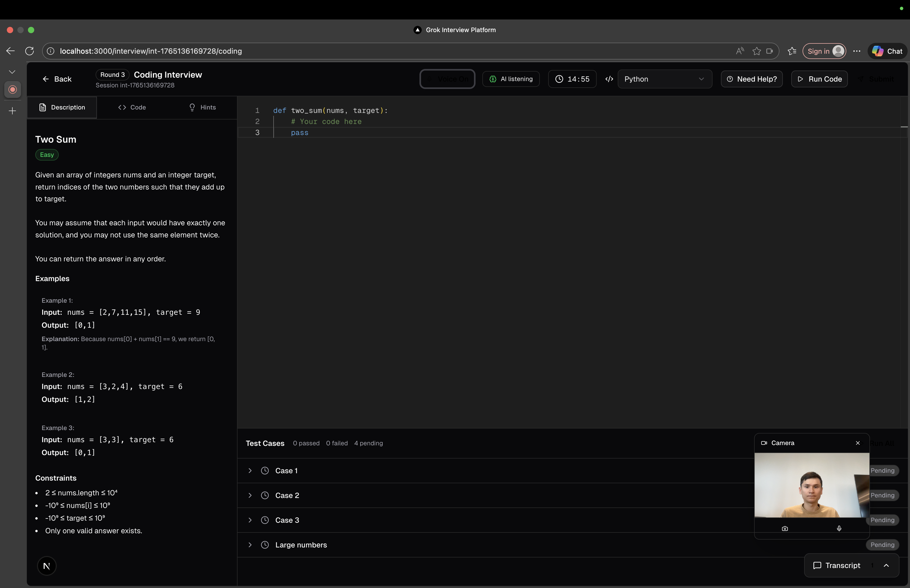910x588 pixels.
Task: Click the N logo icon at bottom left
Action: coord(47,566)
